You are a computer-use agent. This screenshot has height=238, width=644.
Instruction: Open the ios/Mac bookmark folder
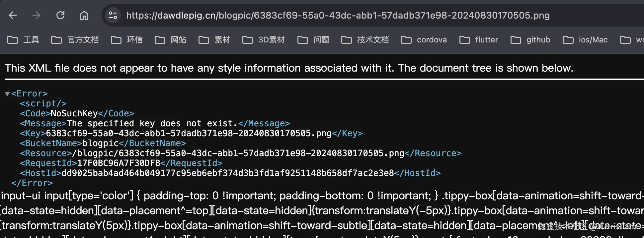click(x=586, y=40)
